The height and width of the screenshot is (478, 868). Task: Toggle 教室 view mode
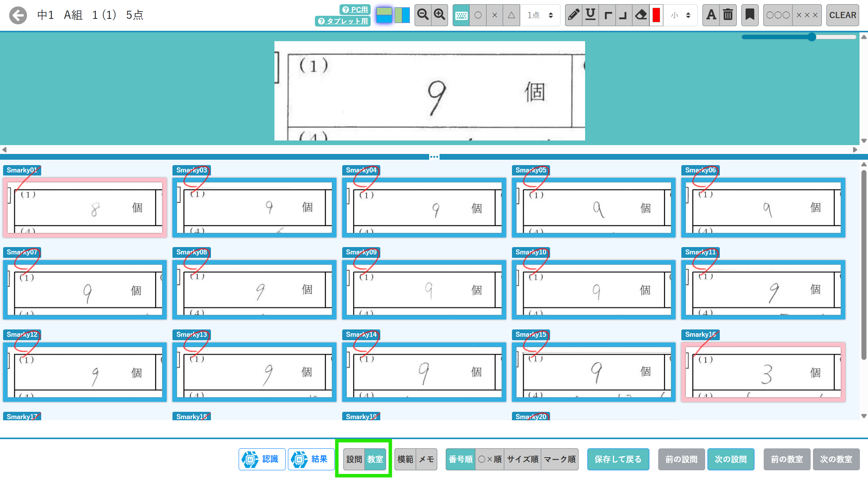point(375,459)
